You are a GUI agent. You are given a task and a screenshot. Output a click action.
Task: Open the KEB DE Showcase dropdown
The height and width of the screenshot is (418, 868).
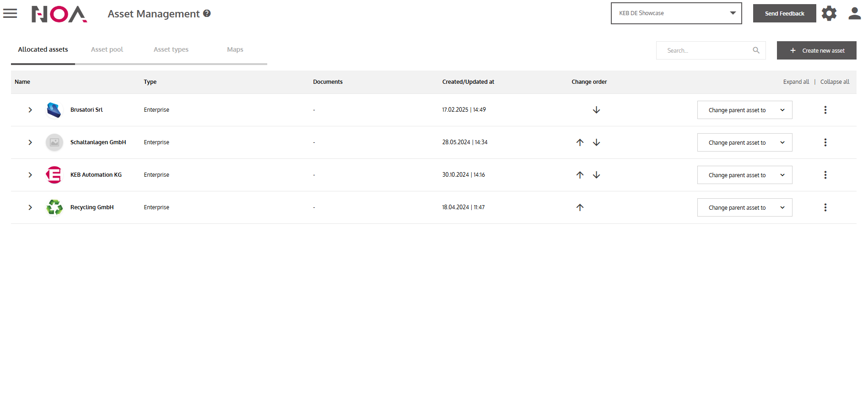[x=676, y=13]
